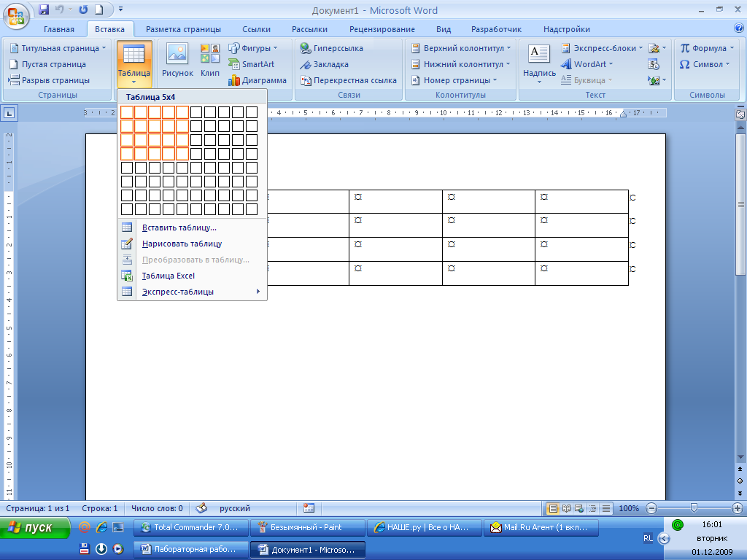Expand Верхний колонтитул header options
Image resolution: width=747 pixels, height=560 pixels.
pyautogui.click(x=461, y=48)
